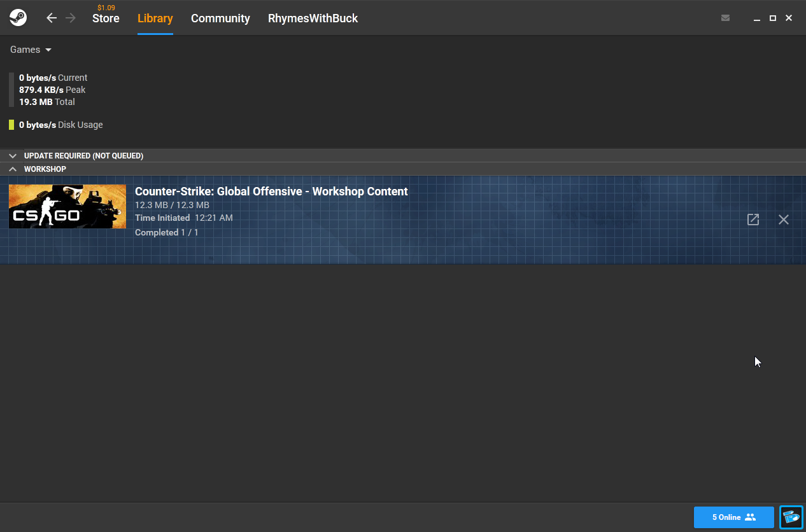
Task: Open the inbox envelope icon
Action: 725,18
